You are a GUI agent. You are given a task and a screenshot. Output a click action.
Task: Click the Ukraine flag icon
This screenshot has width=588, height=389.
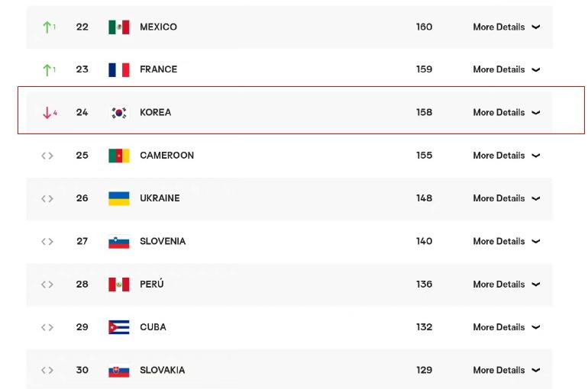[119, 198]
